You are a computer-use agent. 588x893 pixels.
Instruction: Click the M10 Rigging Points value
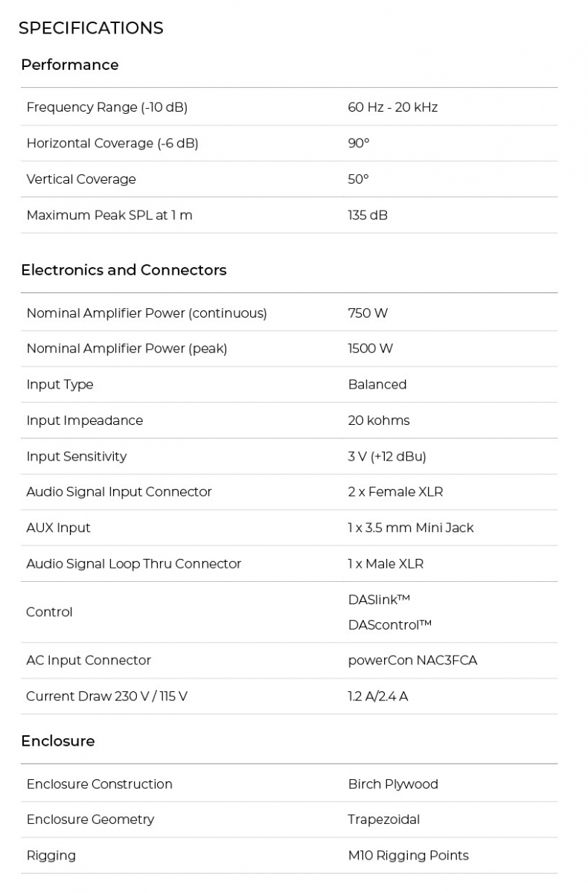tap(409, 856)
